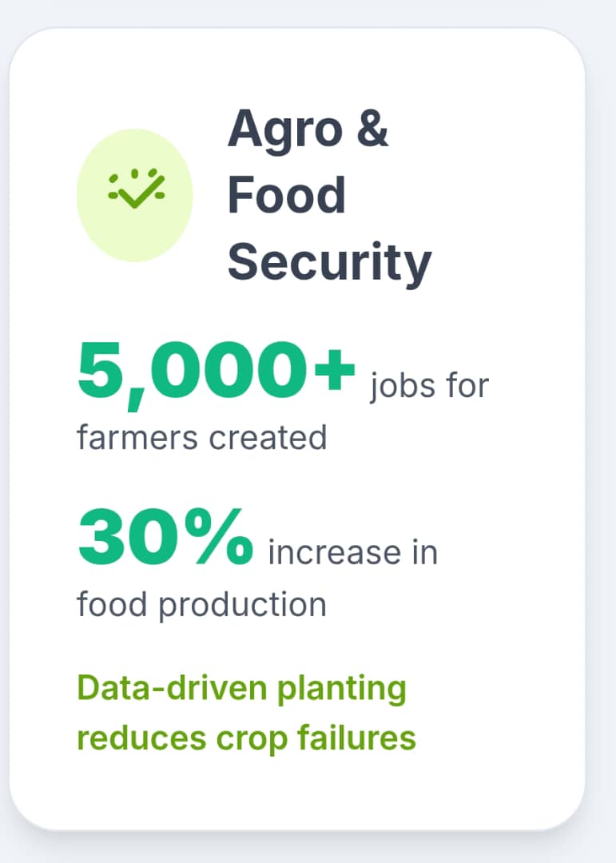Click the digit 5 in the 5,000+ figure
The height and width of the screenshot is (863, 616).
100,370
